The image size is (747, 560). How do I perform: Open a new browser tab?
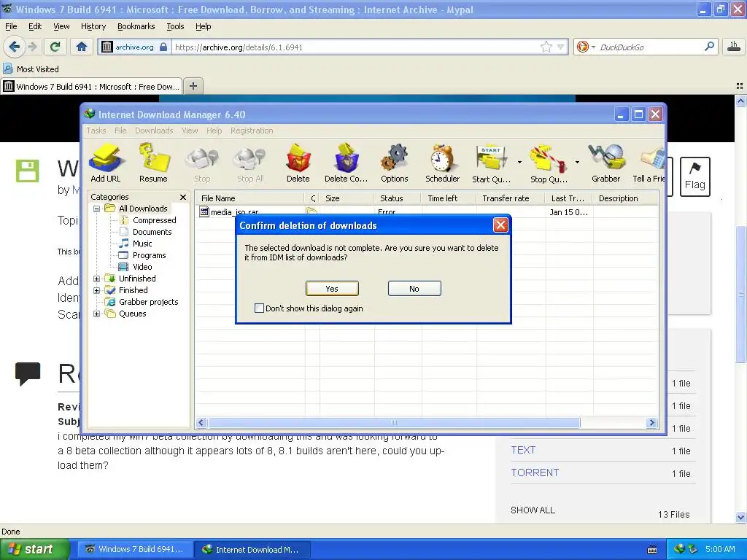[193, 86]
